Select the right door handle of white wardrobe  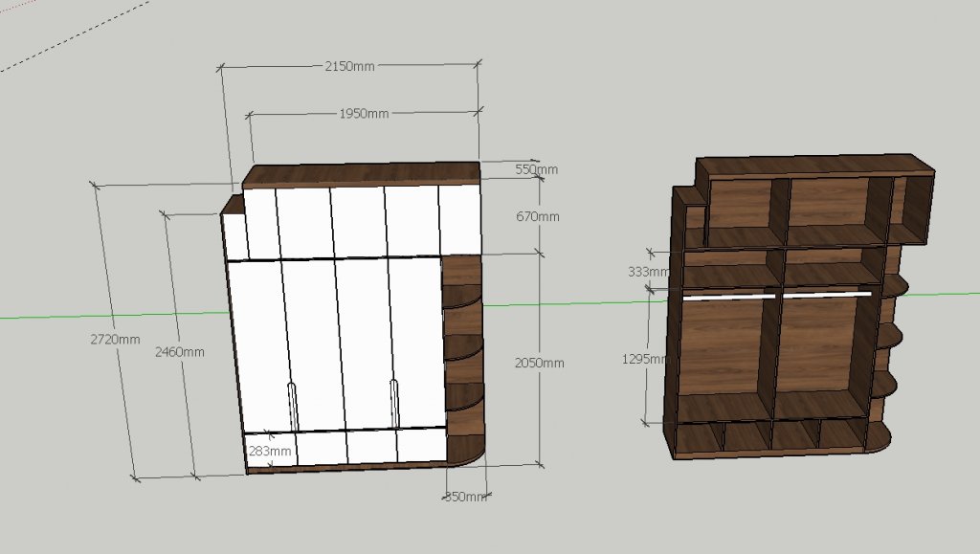394,404
